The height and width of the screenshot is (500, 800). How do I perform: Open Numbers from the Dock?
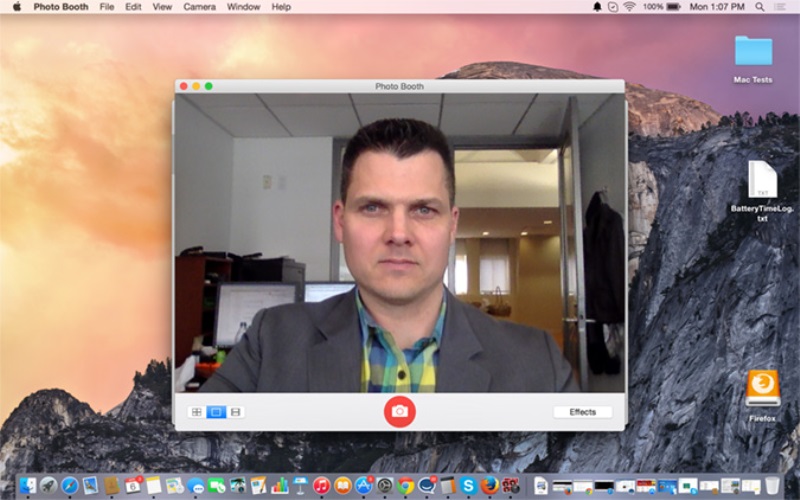click(280, 485)
